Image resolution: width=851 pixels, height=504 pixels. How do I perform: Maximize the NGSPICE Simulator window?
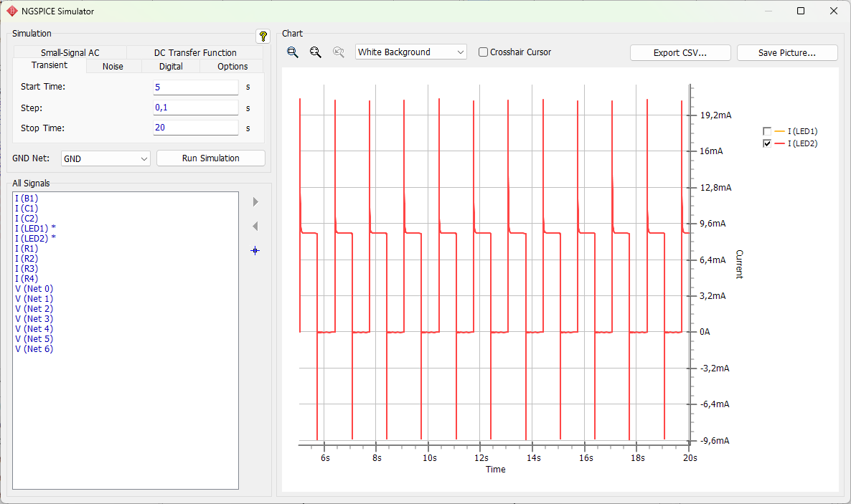coord(801,11)
